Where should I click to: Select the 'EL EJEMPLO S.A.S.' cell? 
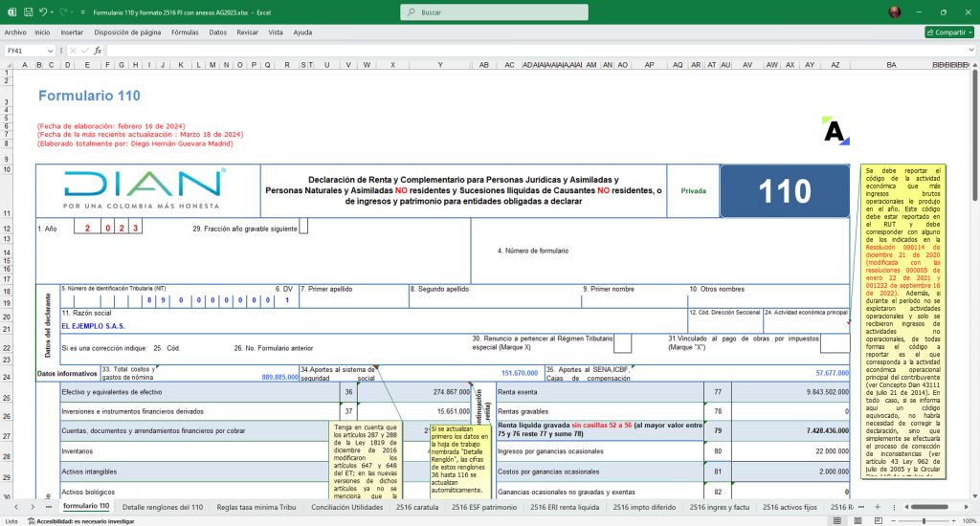pos(374,326)
